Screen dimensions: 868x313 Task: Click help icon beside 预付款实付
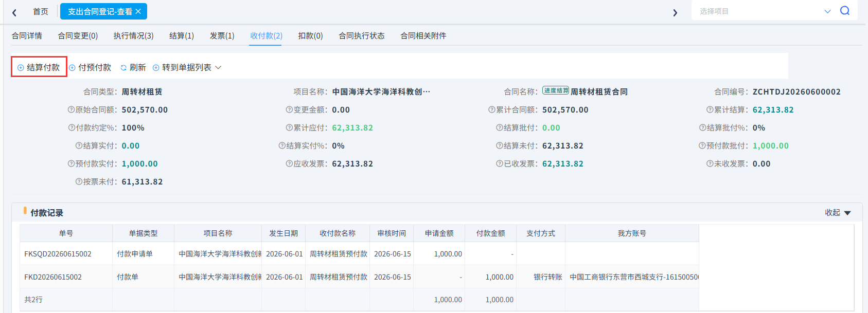point(71,164)
